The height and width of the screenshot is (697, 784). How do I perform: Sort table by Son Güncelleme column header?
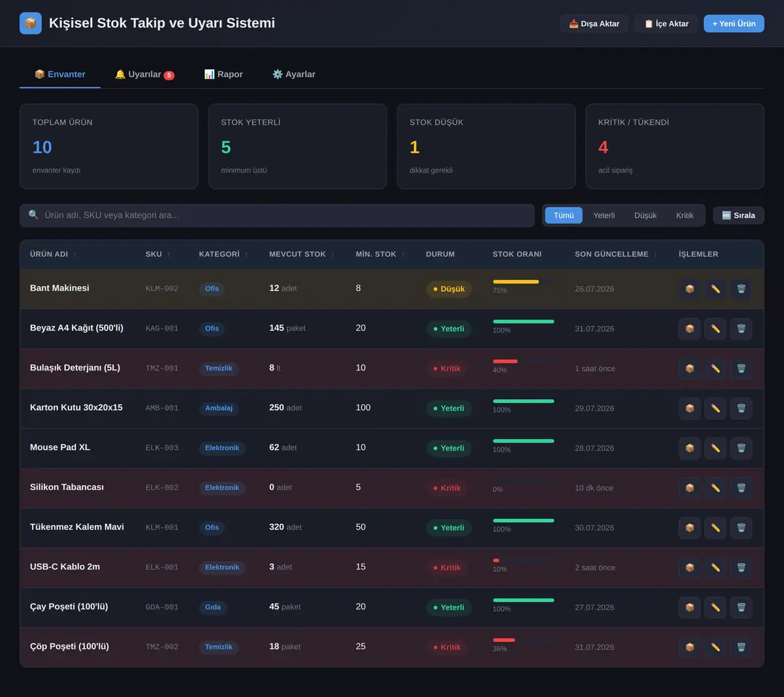pos(615,254)
